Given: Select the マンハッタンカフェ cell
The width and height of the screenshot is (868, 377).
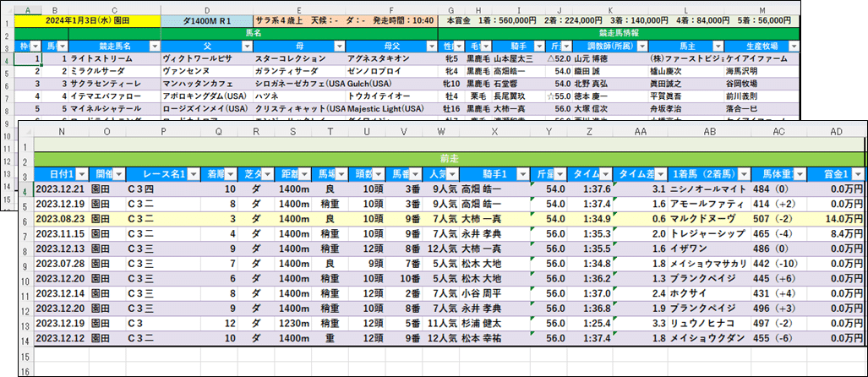Looking at the screenshot, I should (207, 83).
